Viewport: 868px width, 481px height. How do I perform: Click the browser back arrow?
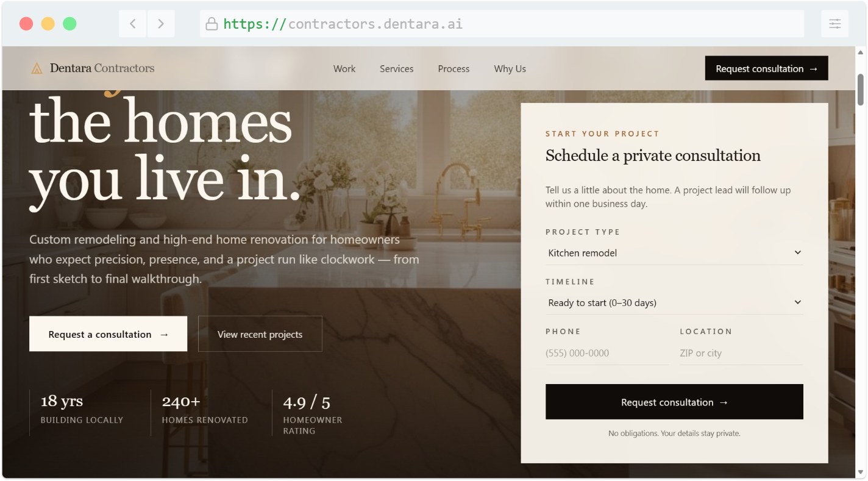(x=133, y=24)
